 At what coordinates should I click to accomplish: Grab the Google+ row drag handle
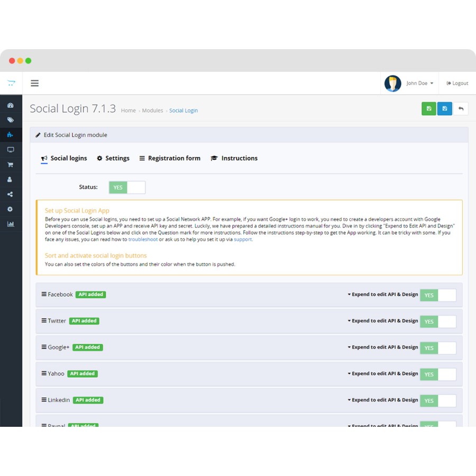click(x=44, y=347)
